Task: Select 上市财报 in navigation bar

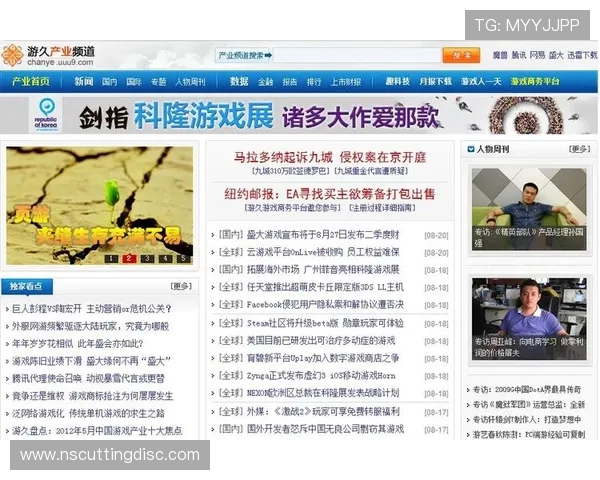Action: tap(346, 82)
